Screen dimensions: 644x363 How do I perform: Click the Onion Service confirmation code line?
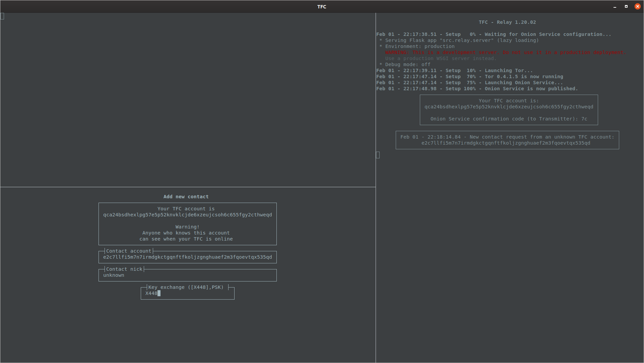point(509,119)
